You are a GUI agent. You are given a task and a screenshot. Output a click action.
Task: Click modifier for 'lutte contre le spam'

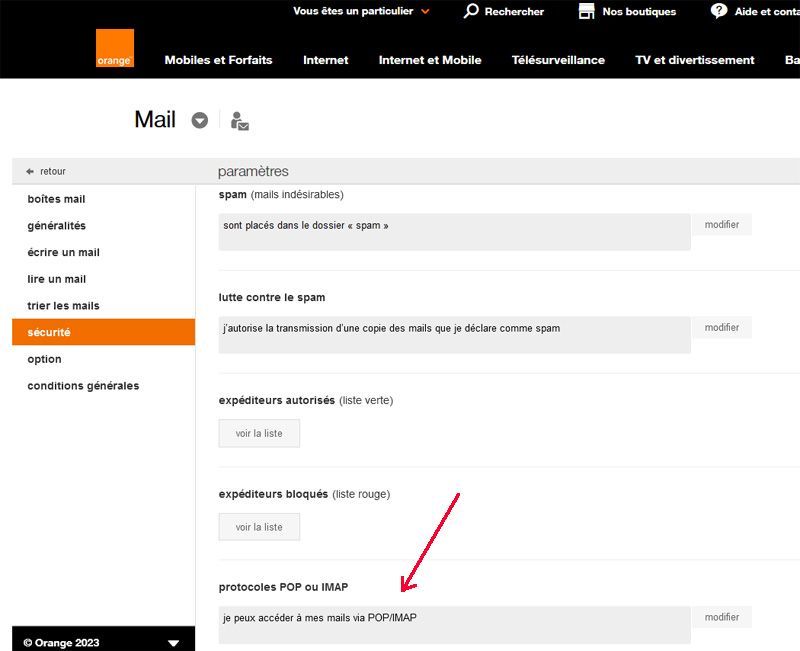721,328
